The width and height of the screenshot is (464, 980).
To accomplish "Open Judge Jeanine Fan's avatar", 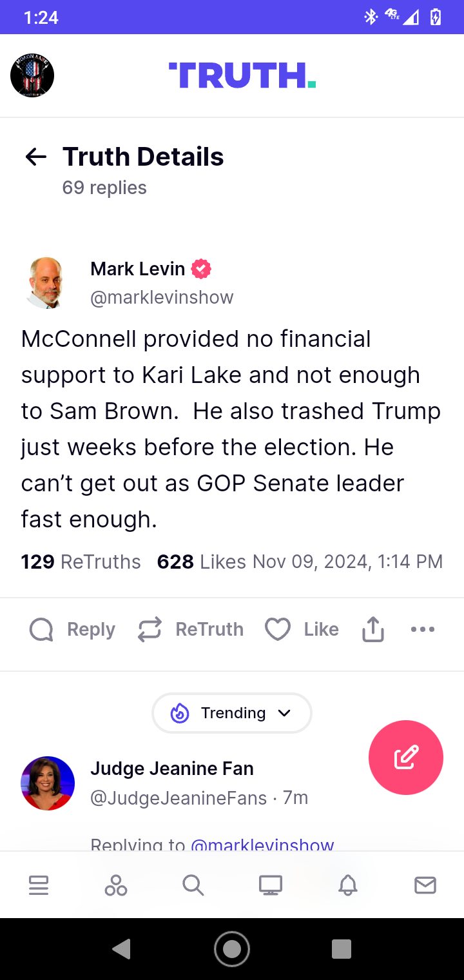I will click(48, 783).
